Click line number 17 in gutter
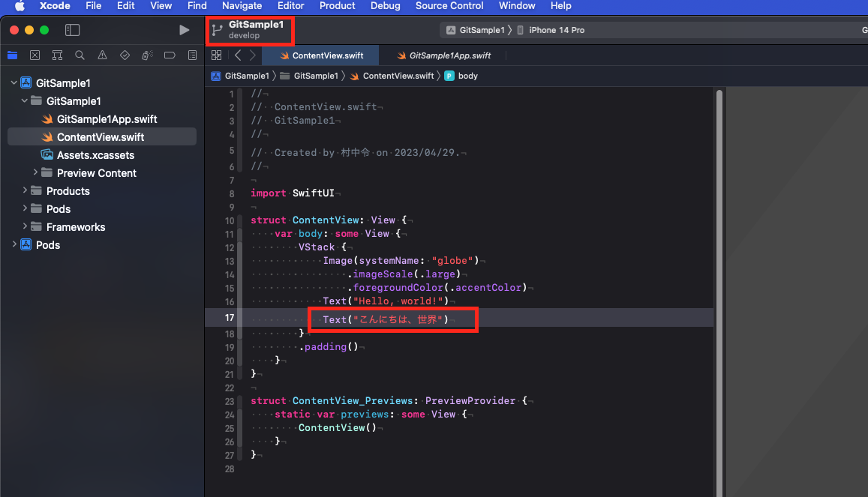The height and width of the screenshot is (497, 868). coord(229,317)
